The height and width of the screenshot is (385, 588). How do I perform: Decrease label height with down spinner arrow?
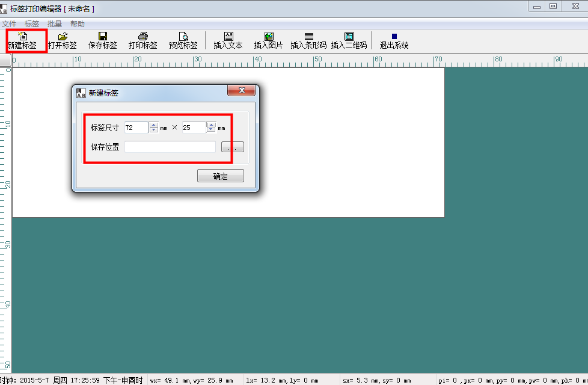[211, 130]
